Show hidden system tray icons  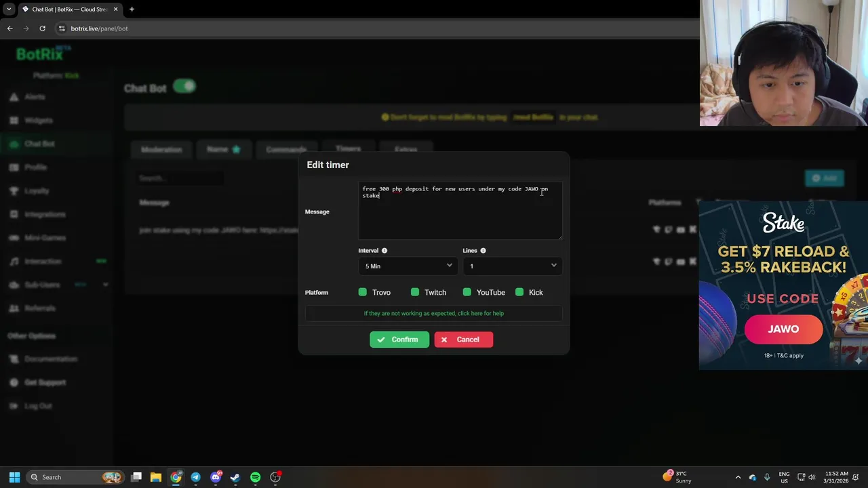tap(738, 477)
